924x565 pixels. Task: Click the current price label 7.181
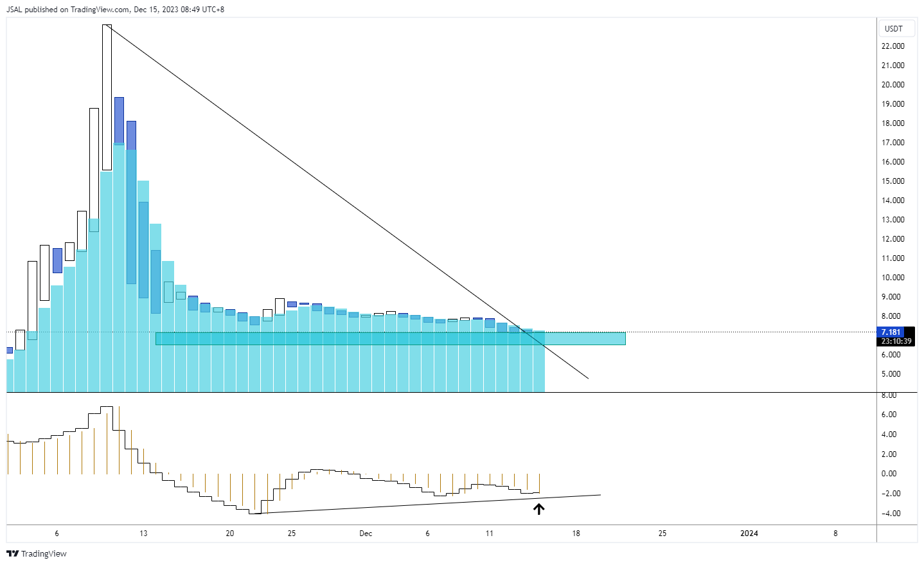(x=891, y=332)
